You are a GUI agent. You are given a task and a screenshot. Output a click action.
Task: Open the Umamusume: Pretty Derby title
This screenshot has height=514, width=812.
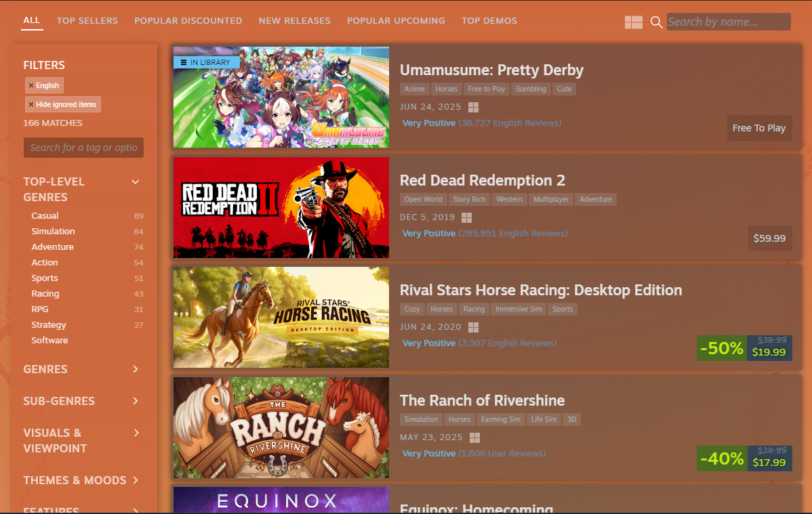(x=491, y=70)
